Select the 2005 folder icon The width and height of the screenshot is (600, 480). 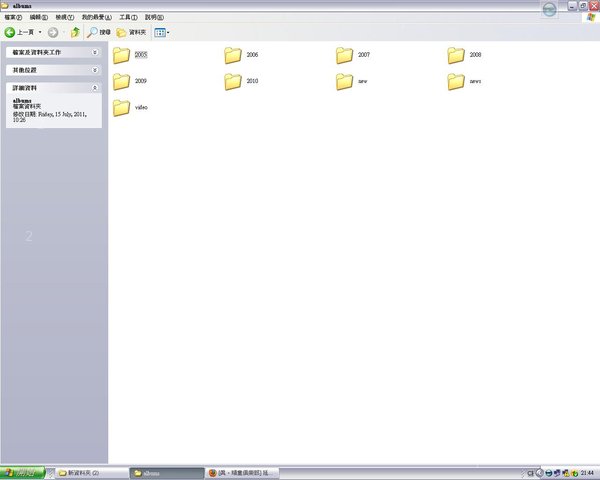[x=122, y=55]
